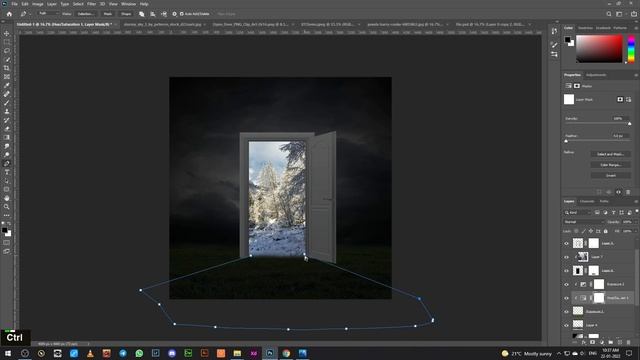The width and height of the screenshot is (640, 360).
Task: Toggle mask enable eye in Properties footer
Action: [618, 192]
